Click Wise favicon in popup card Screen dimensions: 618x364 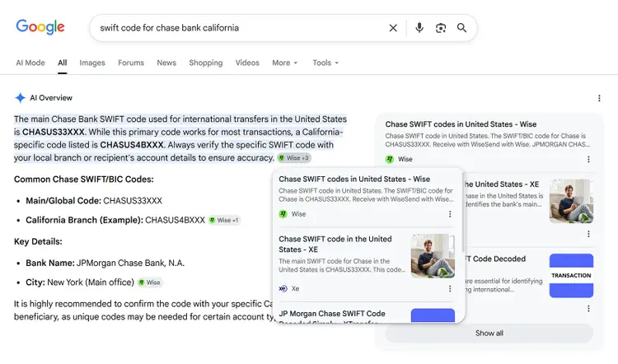(283, 214)
